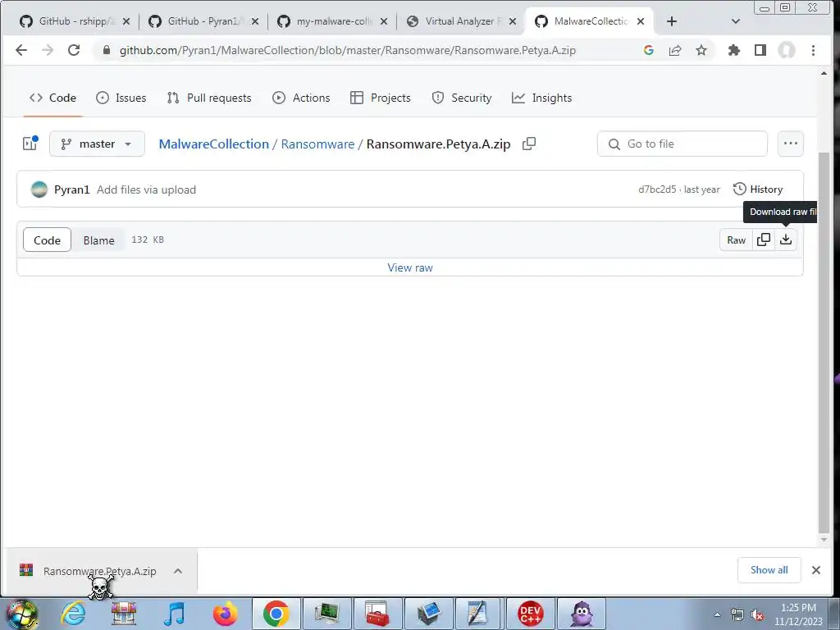The height and width of the screenshot is (630, 840).
Task: Open the Actions tab
Action: (x=301, y=98)
